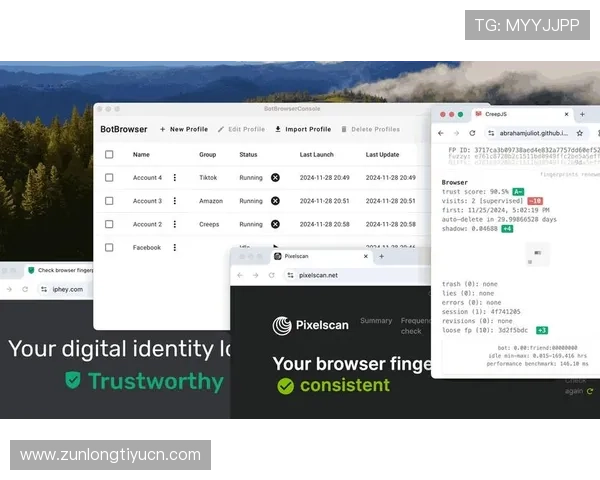Go back in the Pixelscan browser window
This screenshot has height=480, width=600.
(240, 274)
